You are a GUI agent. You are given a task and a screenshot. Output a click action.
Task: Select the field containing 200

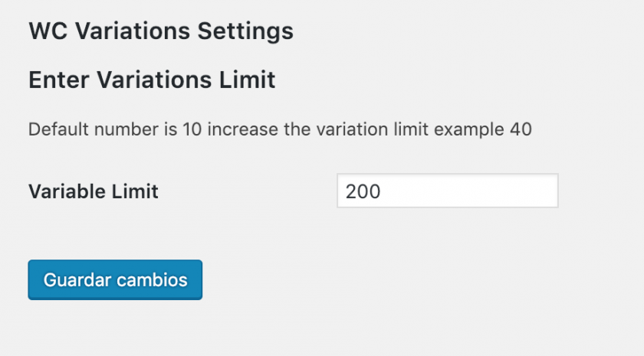pyautogui.click(x=447, y=191)
